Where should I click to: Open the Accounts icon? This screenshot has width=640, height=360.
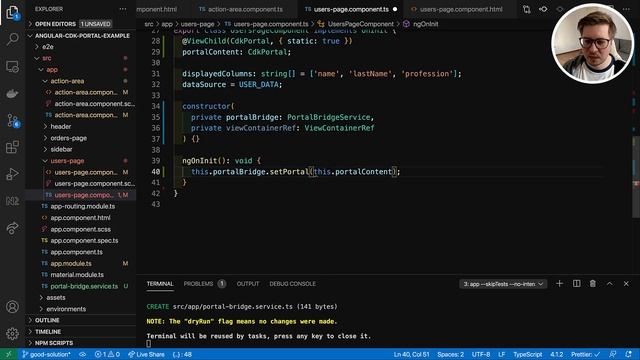pyautogui.click(x=12, y=307)
